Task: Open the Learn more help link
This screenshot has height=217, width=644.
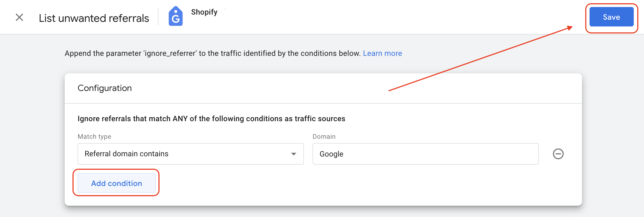Action: 382,53
